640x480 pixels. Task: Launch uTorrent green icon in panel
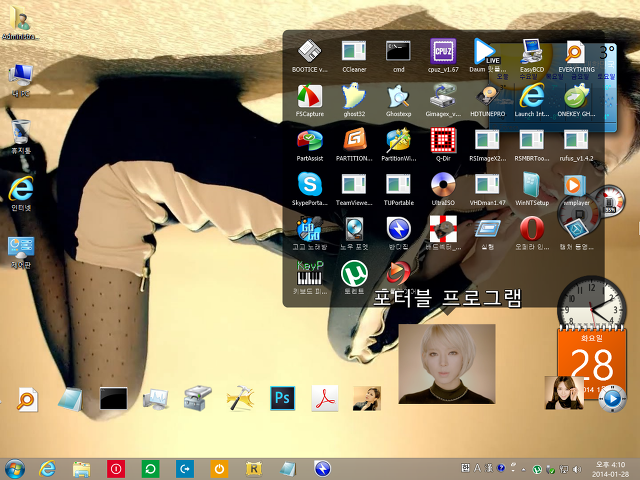click(x=354, y=273)
